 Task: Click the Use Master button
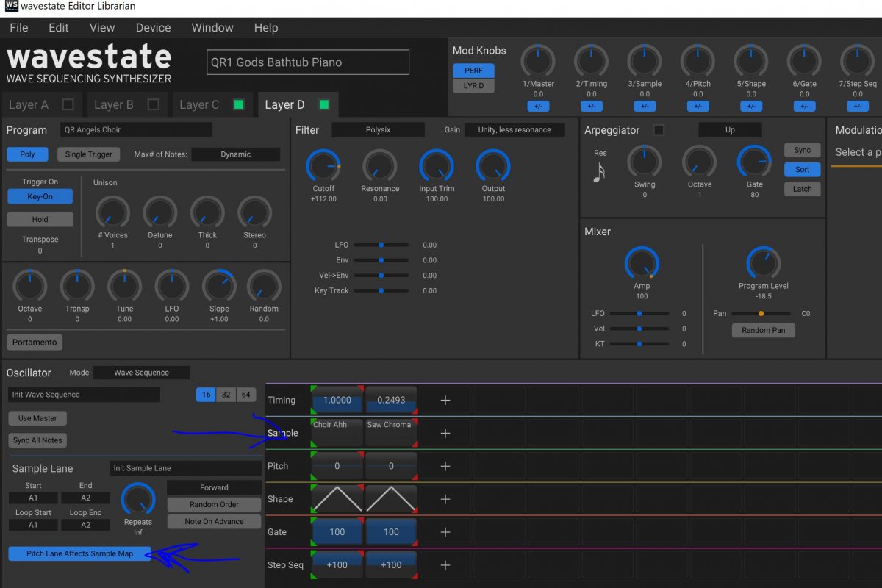37,418
